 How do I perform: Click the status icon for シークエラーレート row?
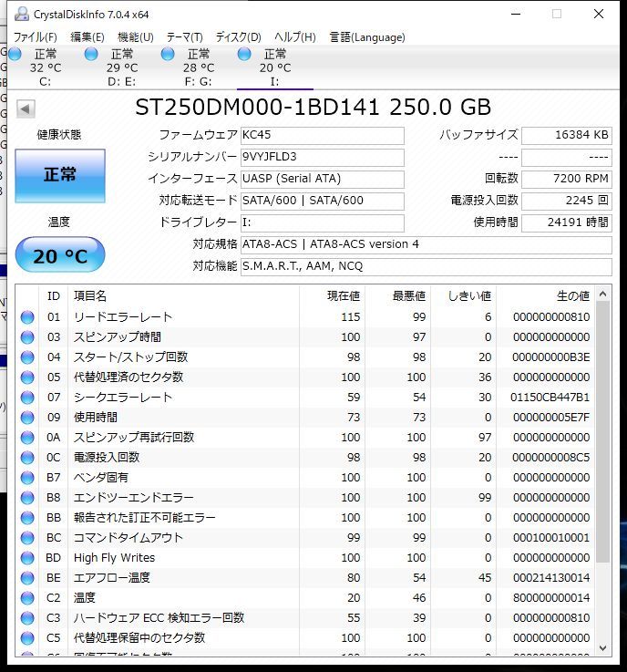pos(27,398)
